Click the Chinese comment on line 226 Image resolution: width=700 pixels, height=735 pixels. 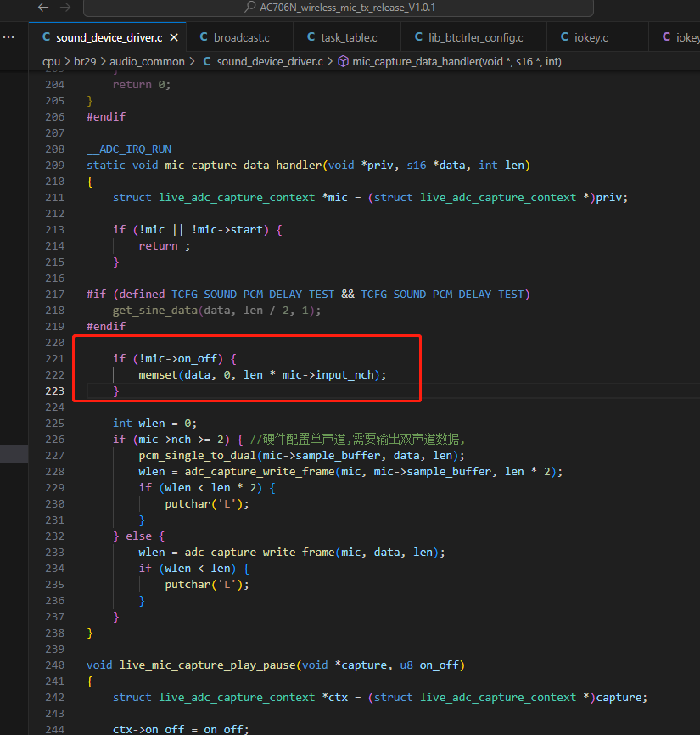357,440
